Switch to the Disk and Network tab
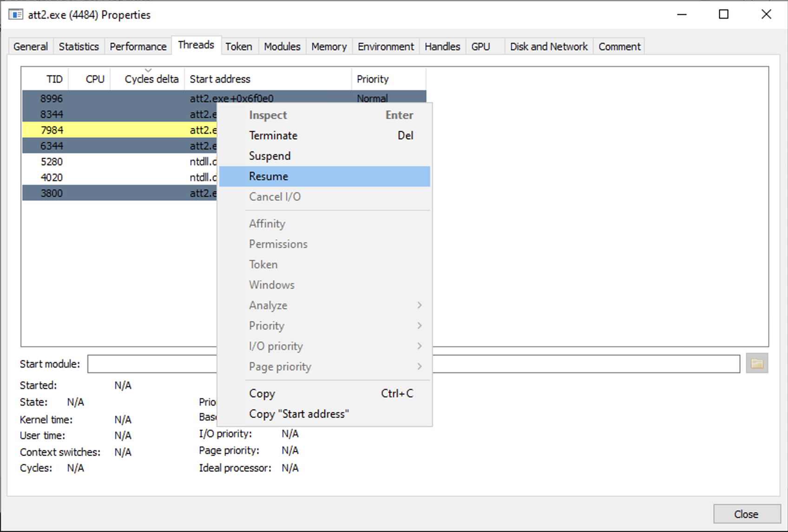The image size is (788, 532). (549, 46)
